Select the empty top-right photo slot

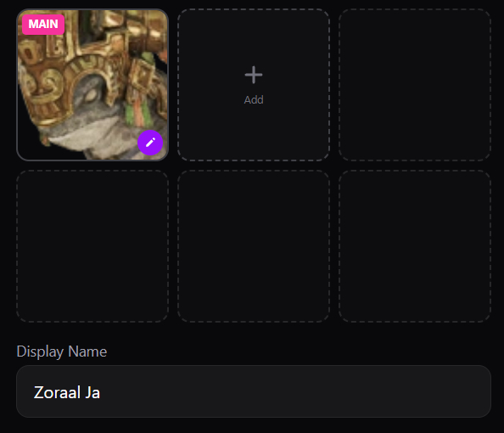point(415,85)
